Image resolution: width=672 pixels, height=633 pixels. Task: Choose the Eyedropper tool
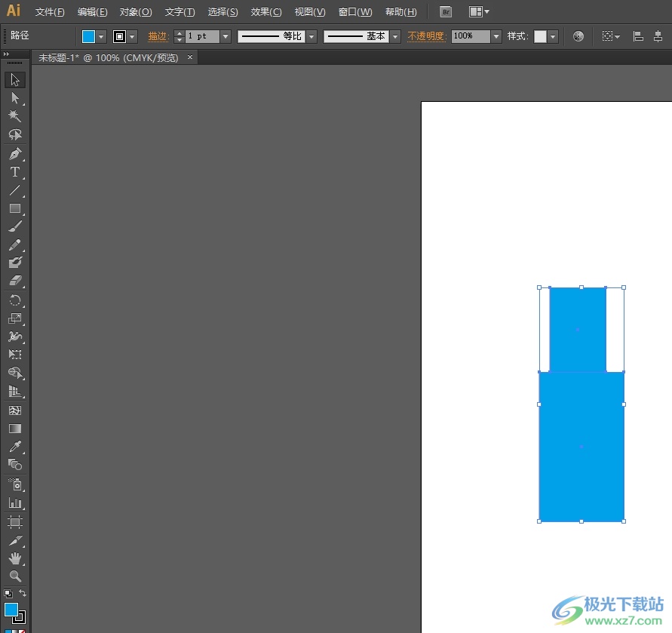[x=14, y=447]
